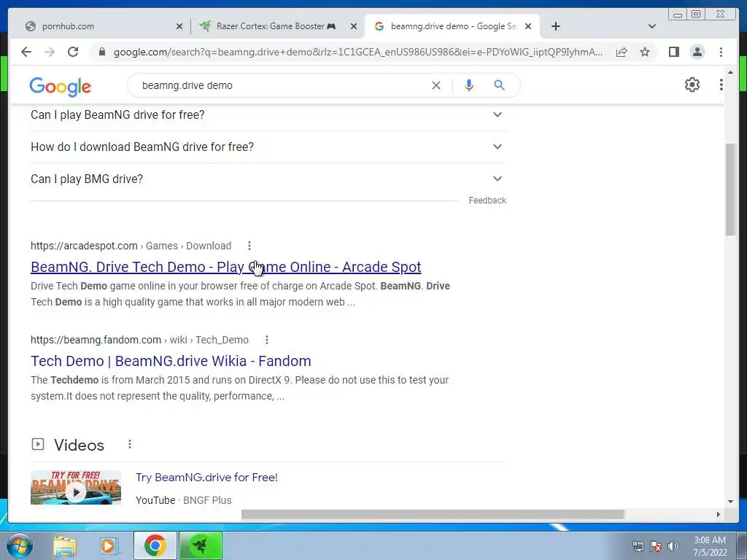Open the Chrome side panel
The image size is (747, 560).
[673, 52]
